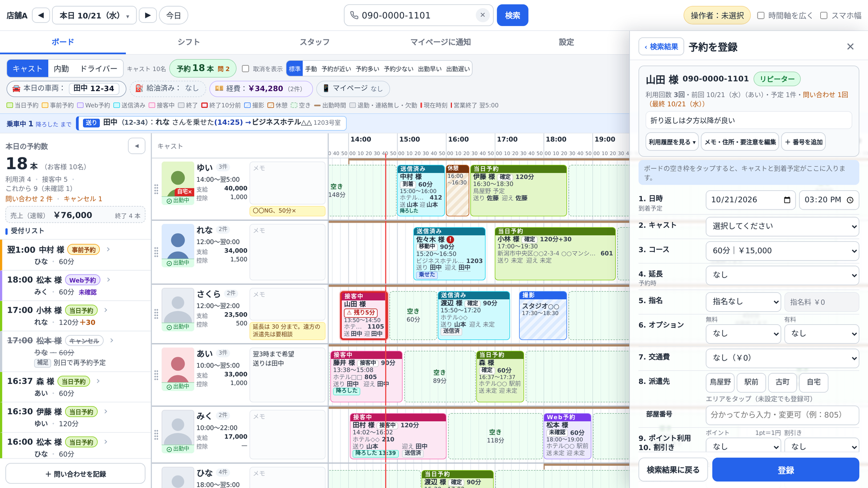
Task: Open chevron for 18:00 松本 様 entry
Action: (x=108, y=280)
